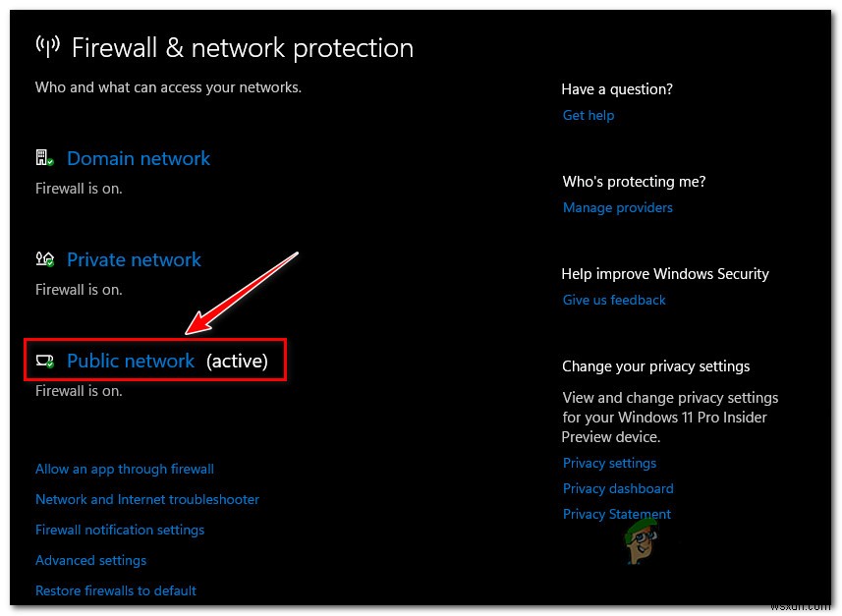Click the green check badge on the Public network icon
The height and width of the screenshot is (616, 842).
(49, 365)
